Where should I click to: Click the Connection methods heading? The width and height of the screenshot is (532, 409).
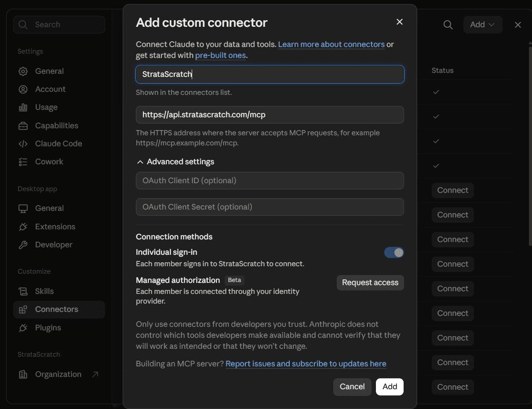point(174,237)
